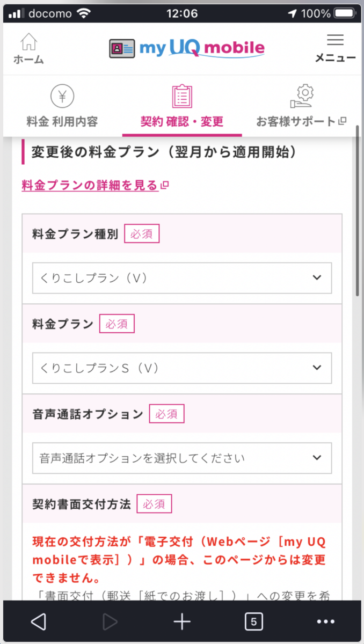The width and height of the screenshot is (364, 644).
Task: Open the 料金プラン種別 dropdown
Action: point(182,277)
